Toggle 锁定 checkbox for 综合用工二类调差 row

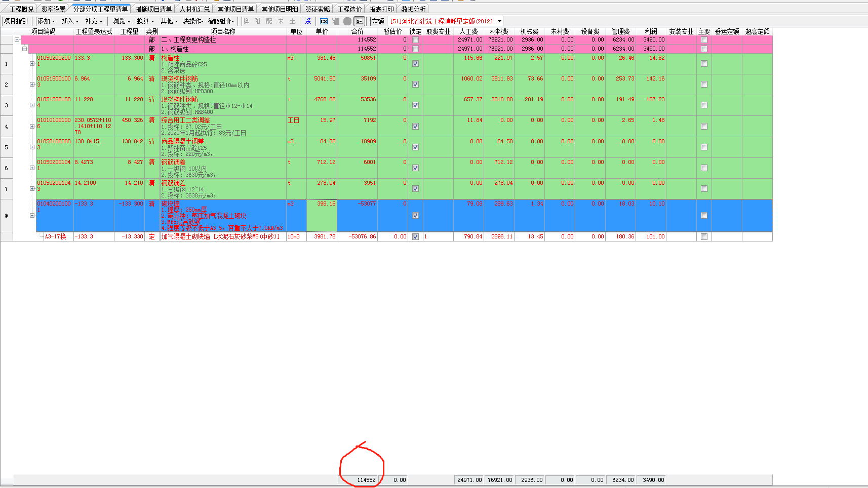coord(415,127)
